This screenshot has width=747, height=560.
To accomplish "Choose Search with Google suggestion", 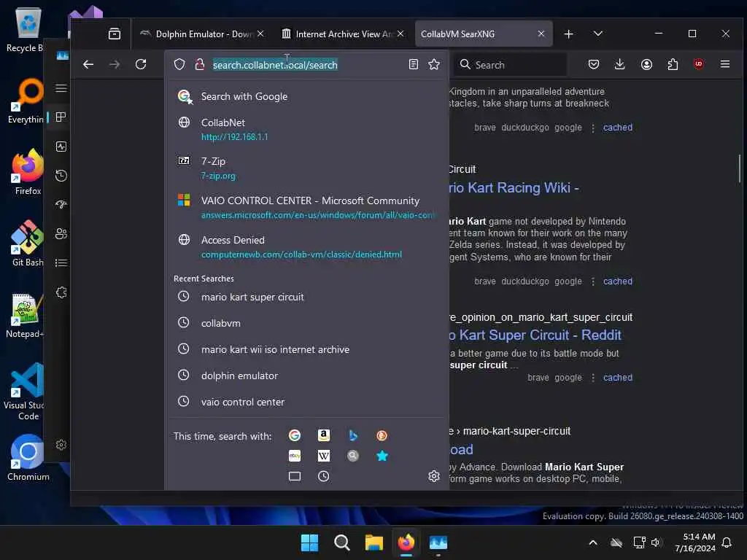I will pos(306,96).
